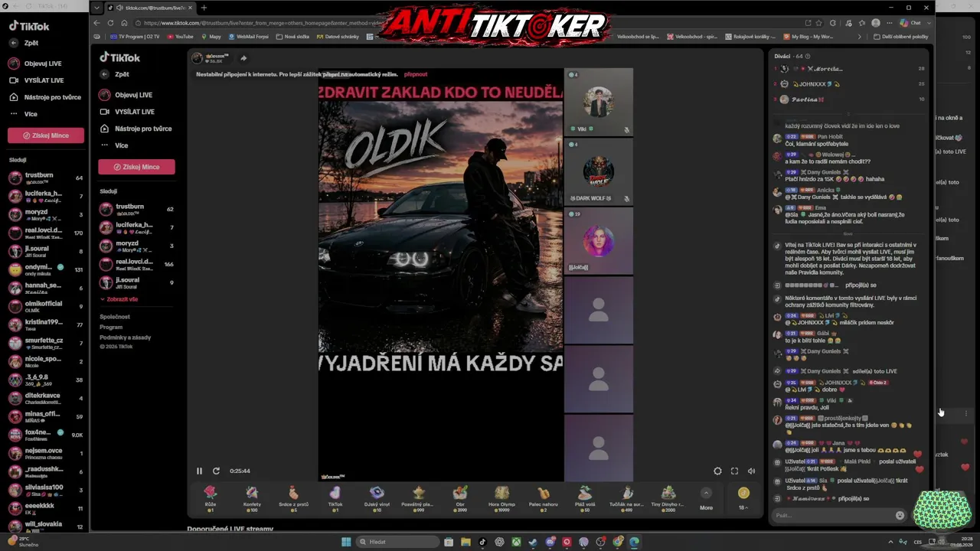Open the streamer's avatar above the video

(197, 58)
